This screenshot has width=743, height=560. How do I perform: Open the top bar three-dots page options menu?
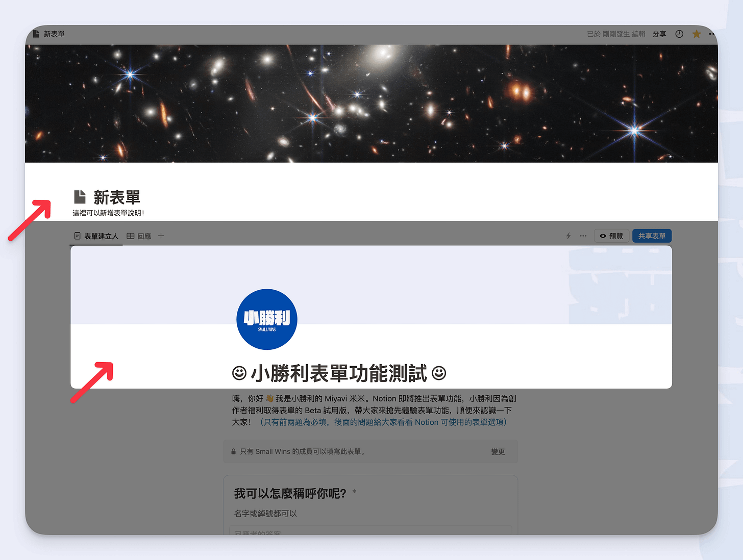pyautogui.click(x=712, y=34)
